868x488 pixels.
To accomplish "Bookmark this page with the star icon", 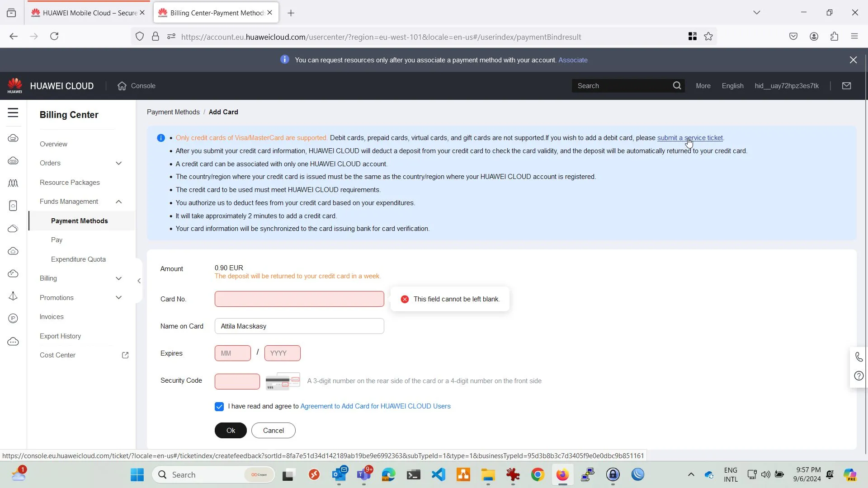I will point(708,37).
